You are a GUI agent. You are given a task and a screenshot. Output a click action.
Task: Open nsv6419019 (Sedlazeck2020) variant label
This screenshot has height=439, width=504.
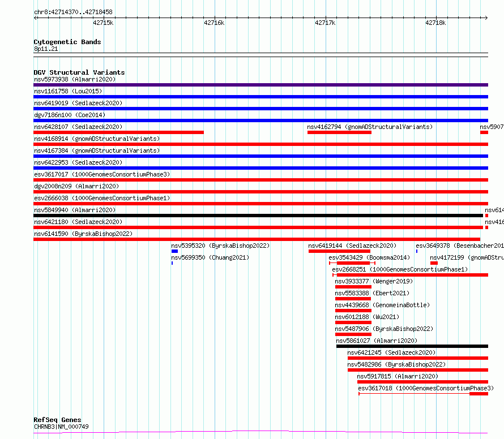point(78,103)
